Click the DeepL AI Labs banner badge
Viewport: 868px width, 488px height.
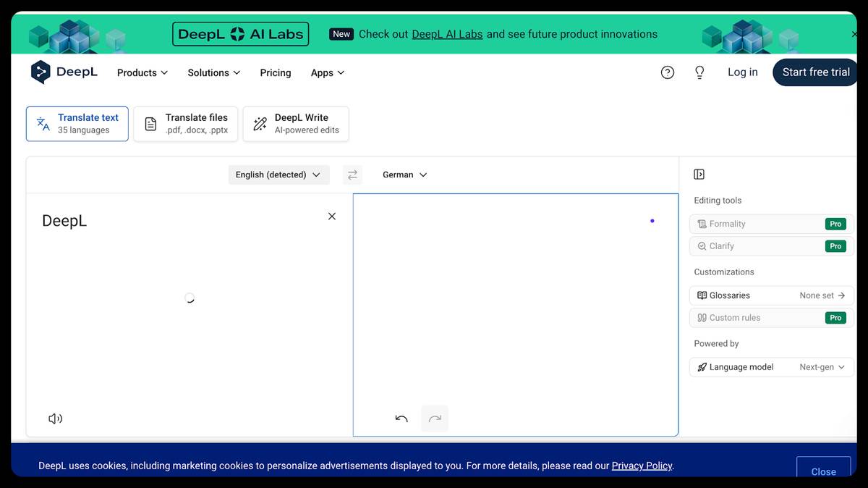(241, 34)
